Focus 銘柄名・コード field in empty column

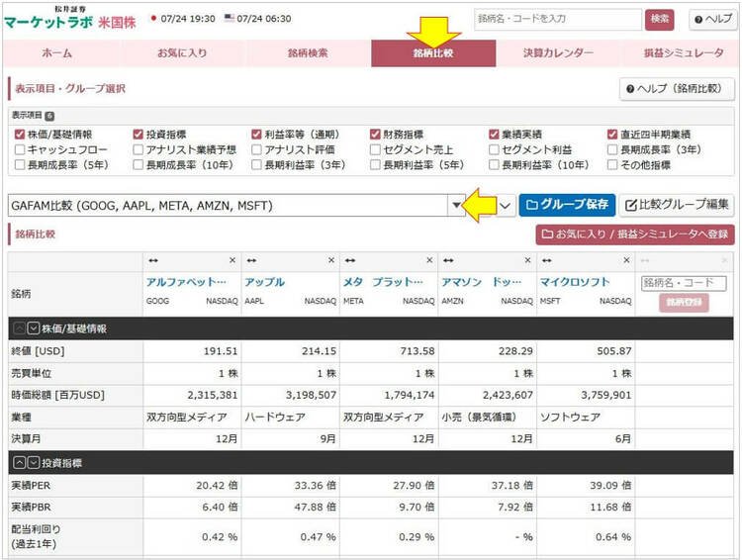click(x=684, y=283)
